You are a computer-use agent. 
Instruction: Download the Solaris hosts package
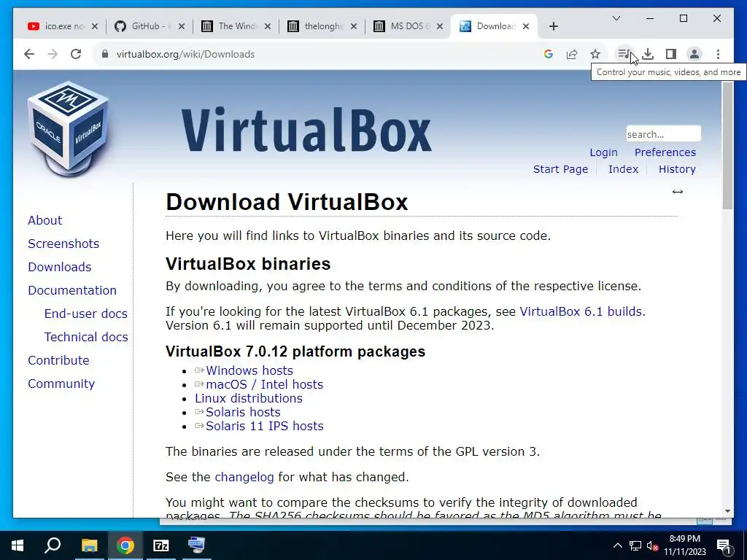click(243, 412)
